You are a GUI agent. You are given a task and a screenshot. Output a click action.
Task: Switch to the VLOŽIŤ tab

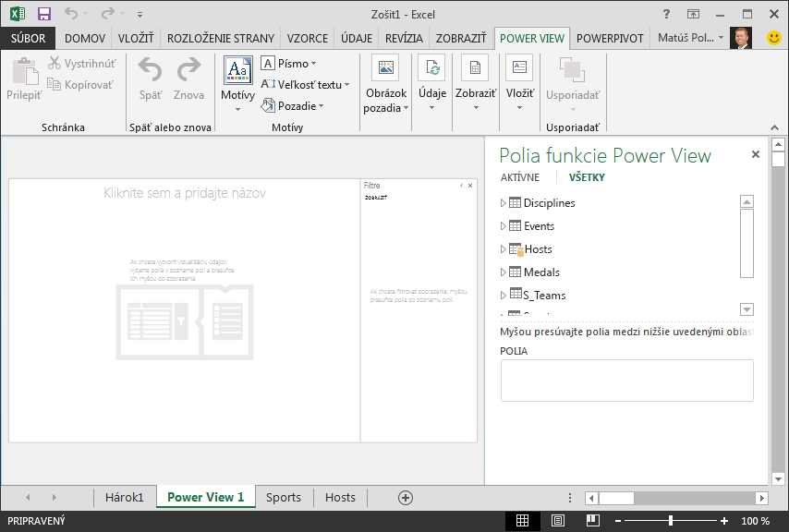136,38
